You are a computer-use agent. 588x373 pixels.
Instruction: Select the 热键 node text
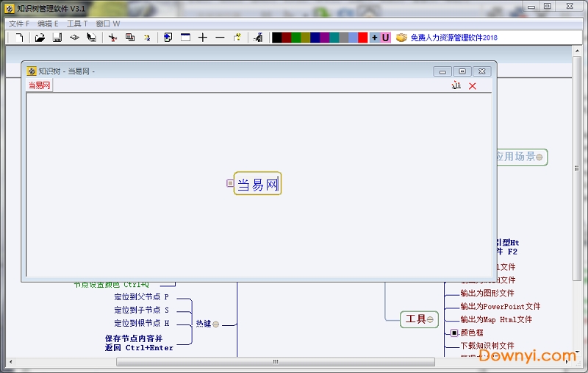(x=204, y=324)
